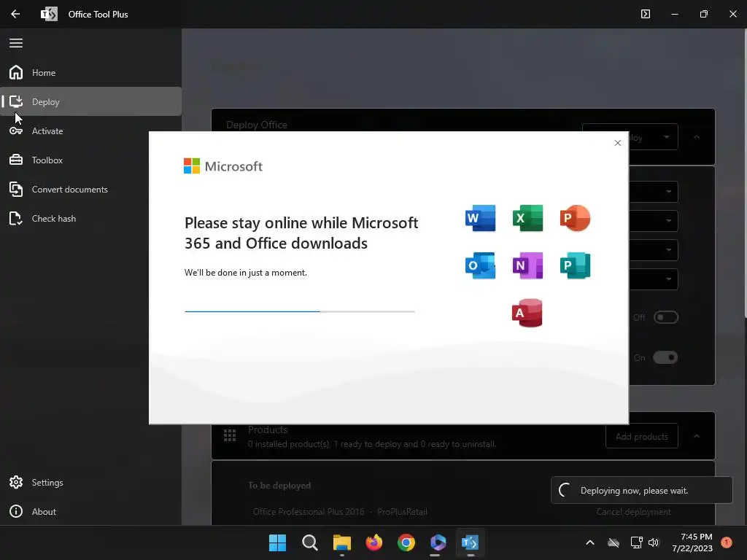Image resolution: width=747 pixels, height=560 pixels.
Task: Click Add products button
Action: click(x=642, y=436)
